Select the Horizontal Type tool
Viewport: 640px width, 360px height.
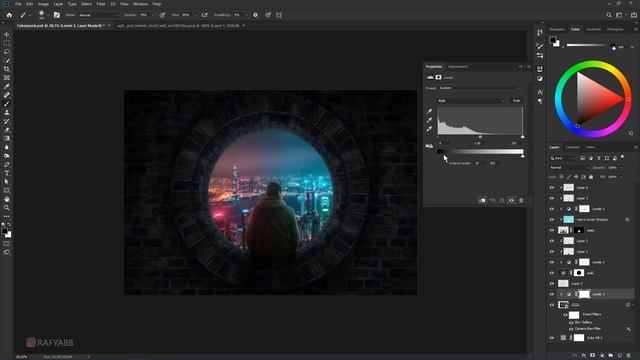[7, 173]
